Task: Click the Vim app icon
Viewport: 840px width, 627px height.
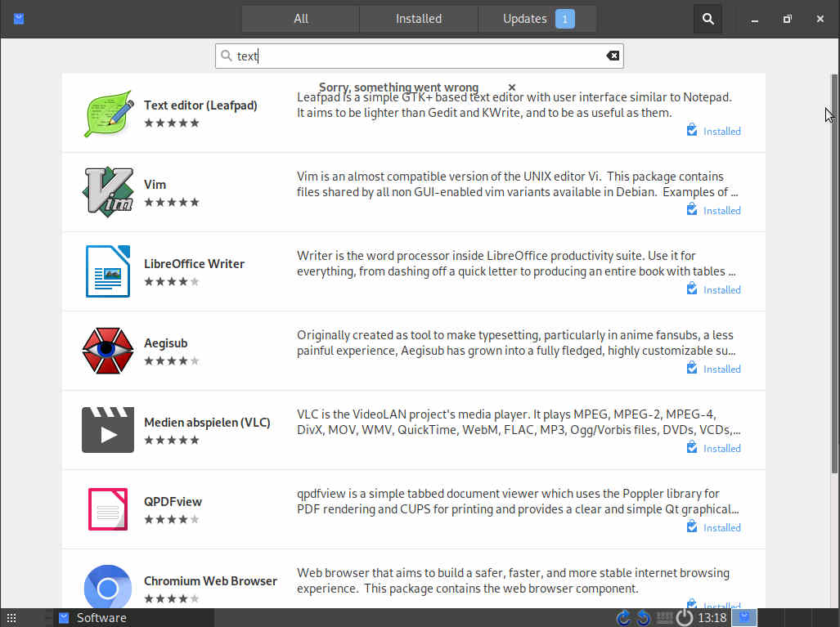Action: [108, 191]
